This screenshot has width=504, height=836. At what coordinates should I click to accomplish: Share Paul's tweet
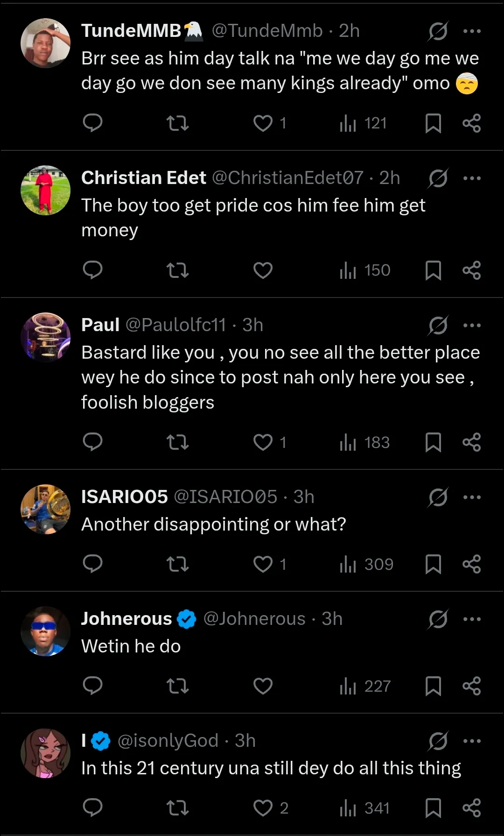471,442
